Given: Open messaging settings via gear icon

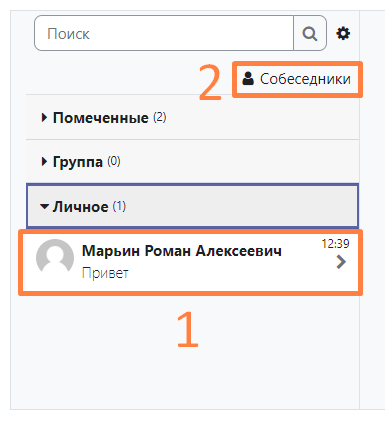Looking at the screenshot, I should [x=343, y=33].
